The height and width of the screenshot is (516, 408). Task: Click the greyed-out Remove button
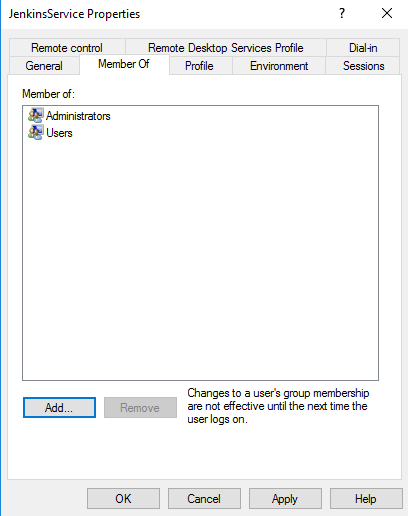click(140, 407)
